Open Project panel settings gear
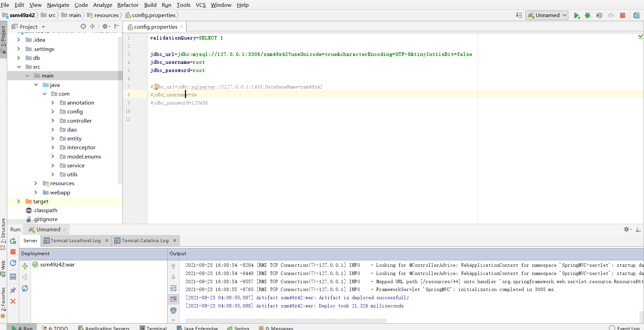This screenshot has width=644, height=330. [106, 26]
